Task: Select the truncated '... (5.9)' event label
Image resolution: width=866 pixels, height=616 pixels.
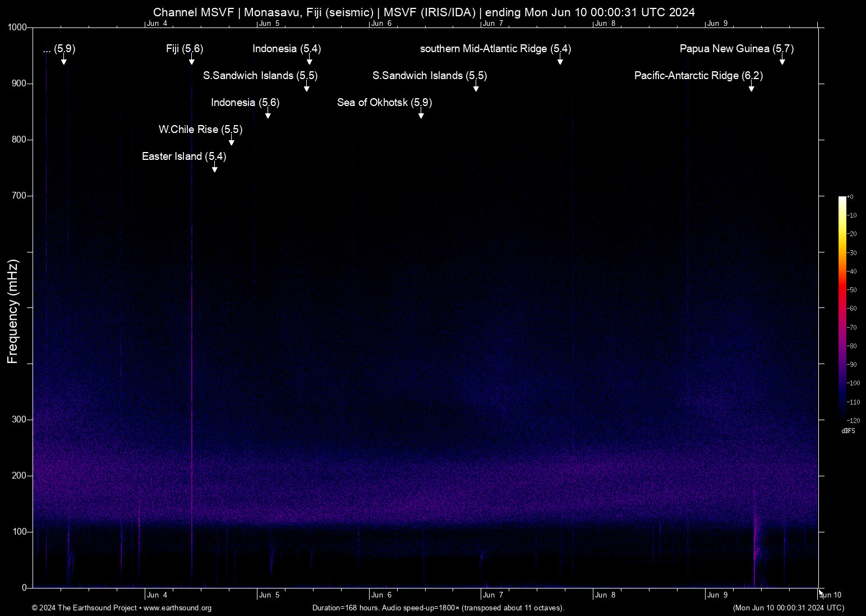Action: point(59,49)
